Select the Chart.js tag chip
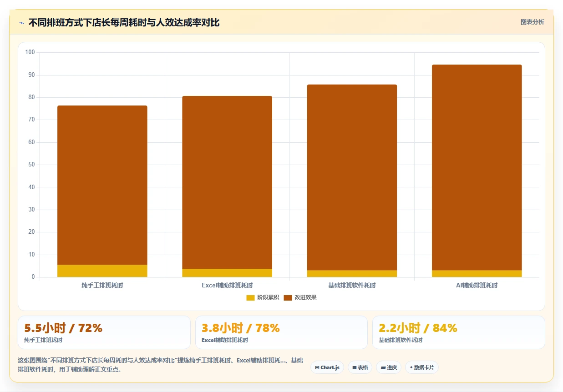The width and height of the screenshot is (563, 392). [x=327, y=367]
